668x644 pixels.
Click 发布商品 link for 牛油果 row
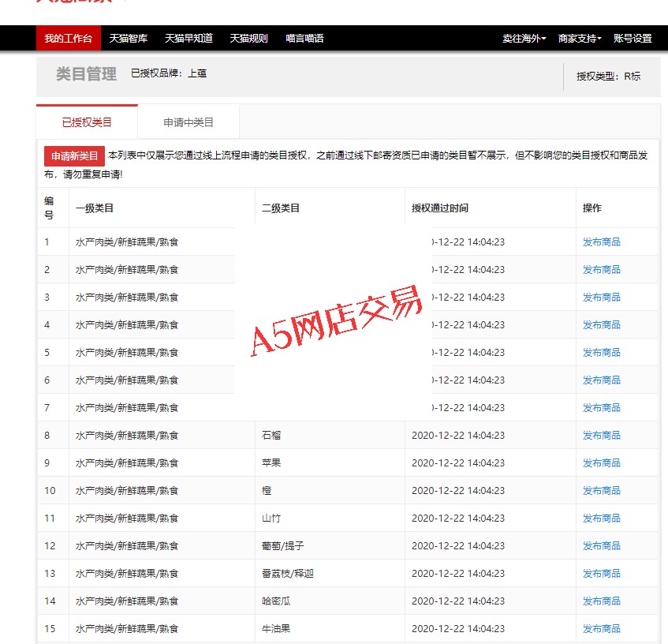pyautogui.click(x=602, y=629)
